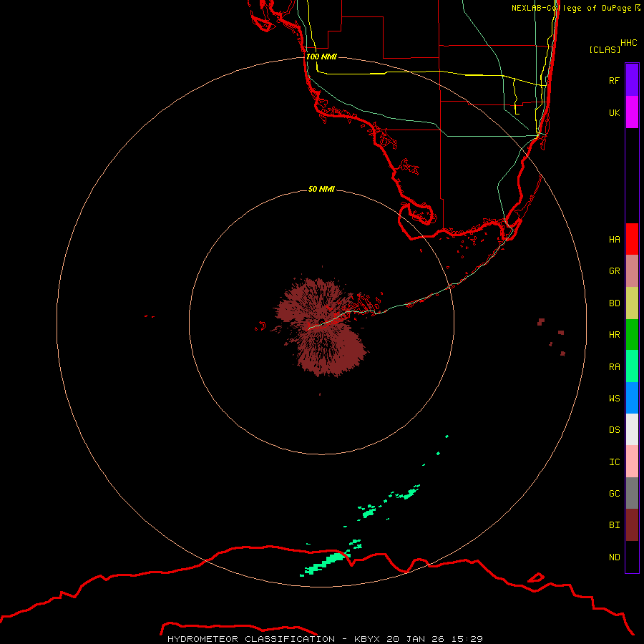Image resolution: width=644 pixels, height=644 pixels.
Task: Click the BD yellow legend swatch
Action: point(632,303)
